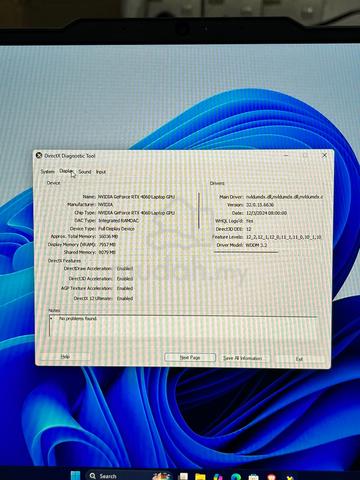Switch to the System tab
This screenshot has height=480, width=360.
click(x=47, y=171)
